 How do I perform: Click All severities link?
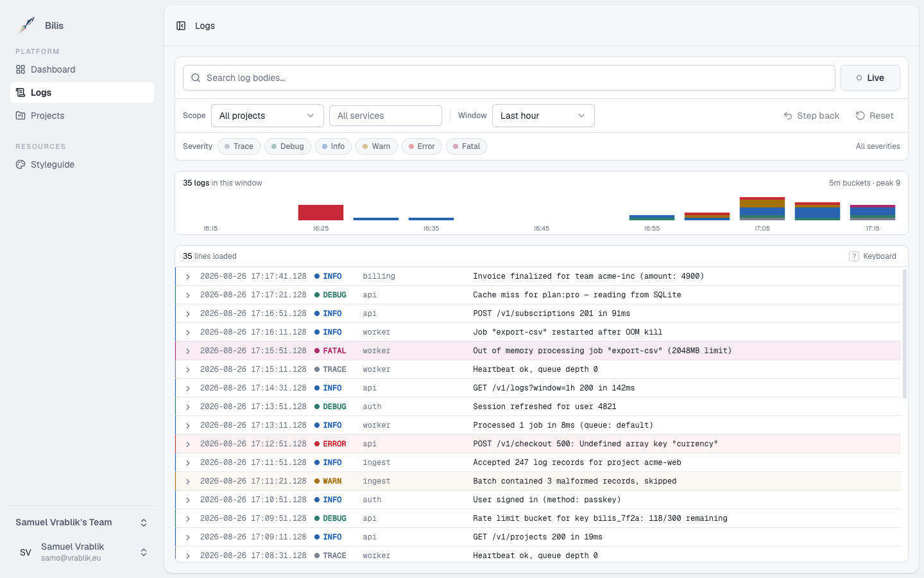point(878,146)
